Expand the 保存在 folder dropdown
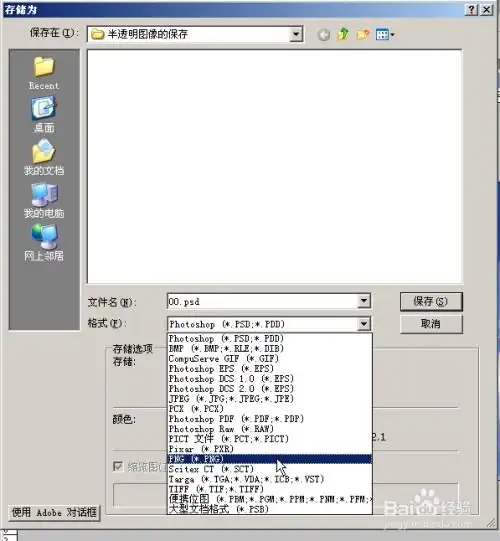 pyautogui.click(x=296, y=34)
